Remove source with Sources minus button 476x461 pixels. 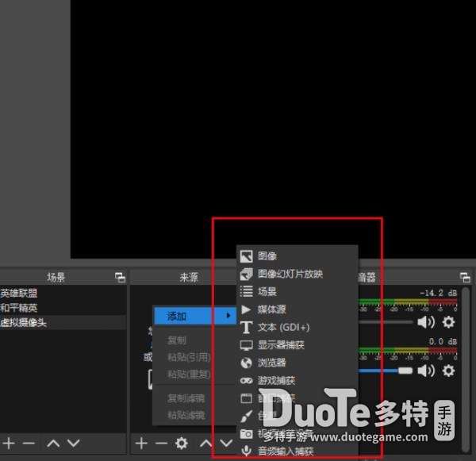(x=161, y=444)
